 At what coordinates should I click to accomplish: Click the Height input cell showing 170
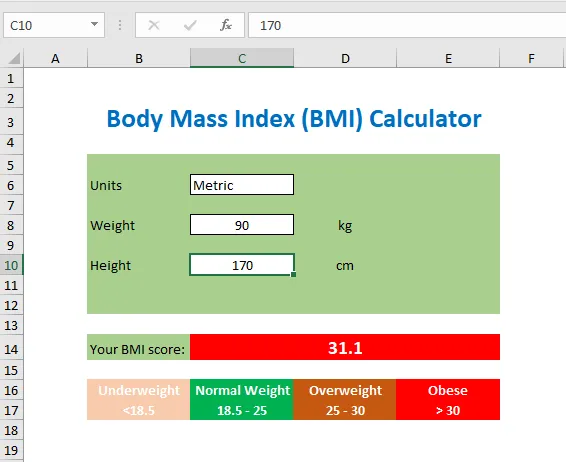point(242,265)
